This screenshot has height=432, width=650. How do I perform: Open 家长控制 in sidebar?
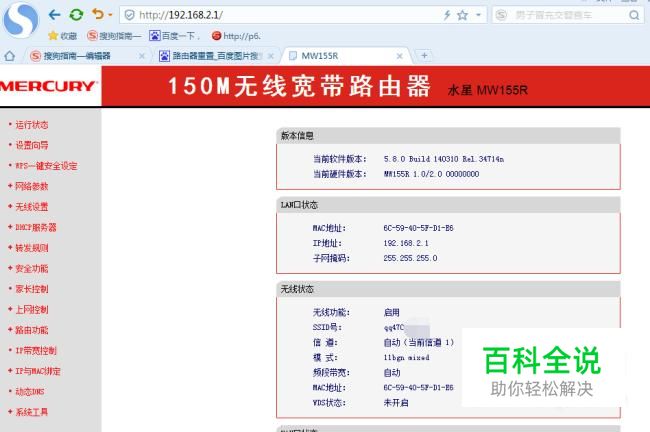point(32,289)
